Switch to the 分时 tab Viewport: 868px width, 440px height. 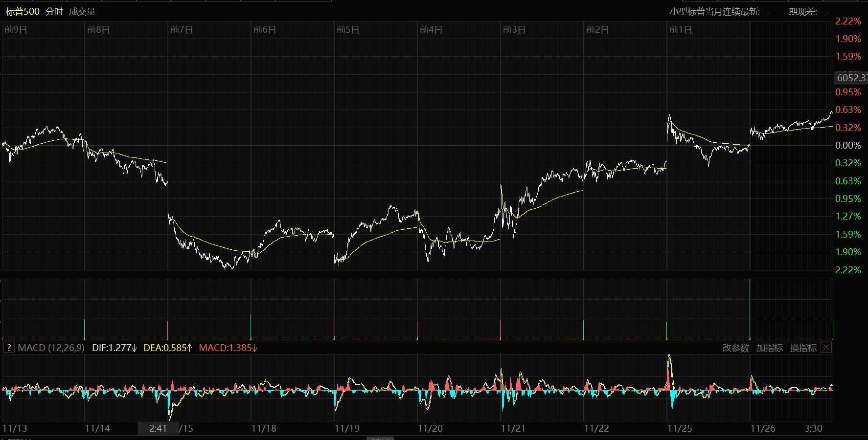(54, 11)
